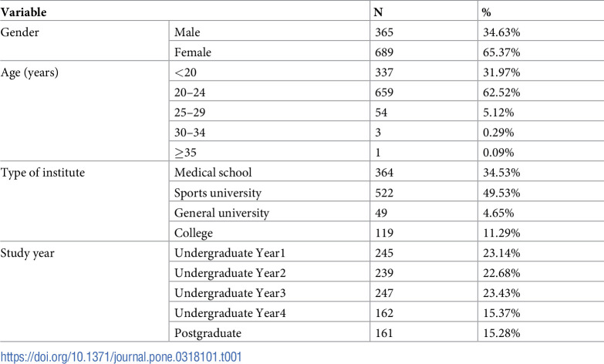Click the Postgraduate cell
This screenshot has width=604, height=364.
(207, 333)
